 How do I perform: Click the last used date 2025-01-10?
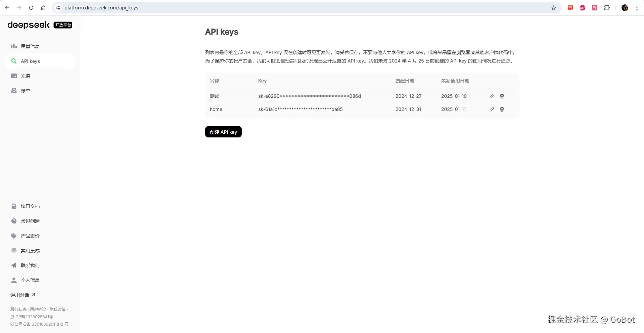(454, 96)
